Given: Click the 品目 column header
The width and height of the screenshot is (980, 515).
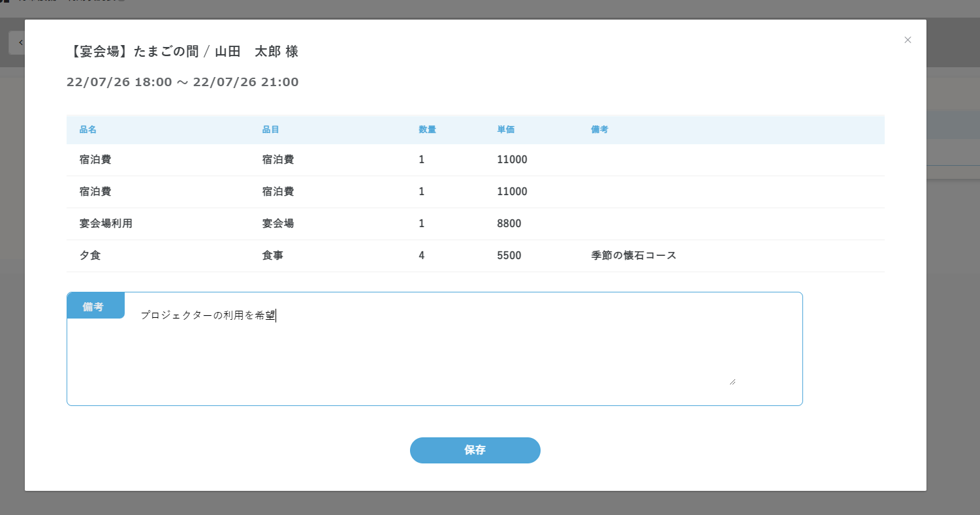Looking at the screenshot, I should click(270, 130).
